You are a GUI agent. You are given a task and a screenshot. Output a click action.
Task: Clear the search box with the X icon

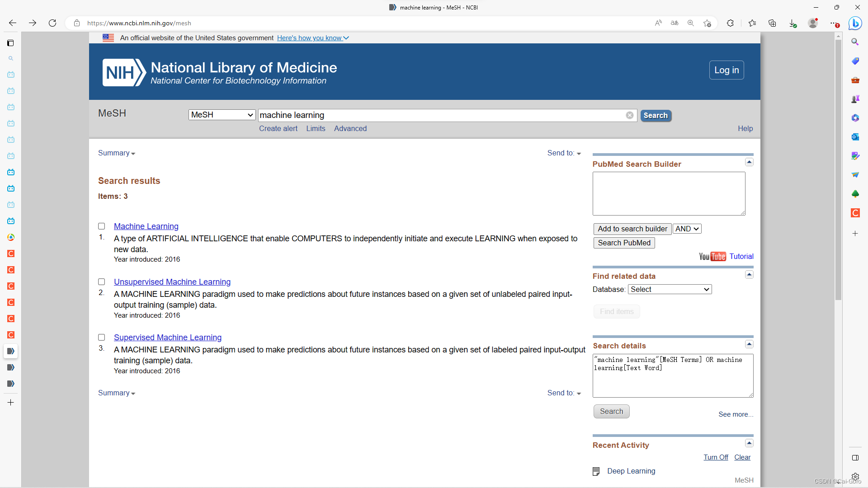(629, 115)
